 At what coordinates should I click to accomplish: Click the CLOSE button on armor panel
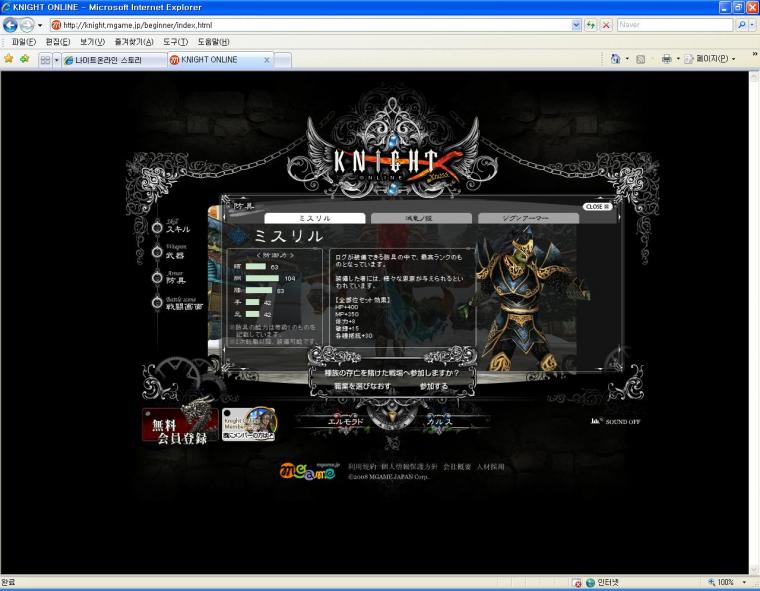597,207
